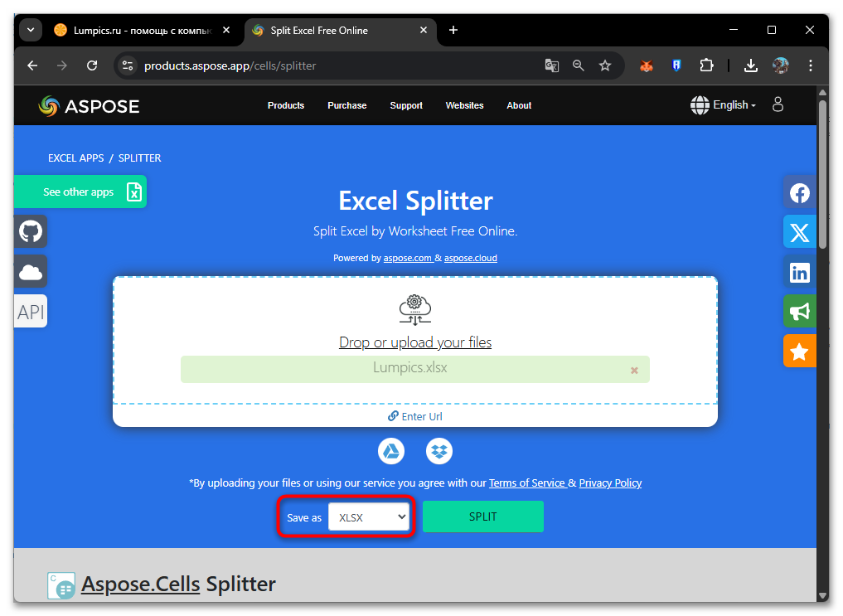Click the browser address bar
Screen dimensions: 843x616
[x=332, y=65]
